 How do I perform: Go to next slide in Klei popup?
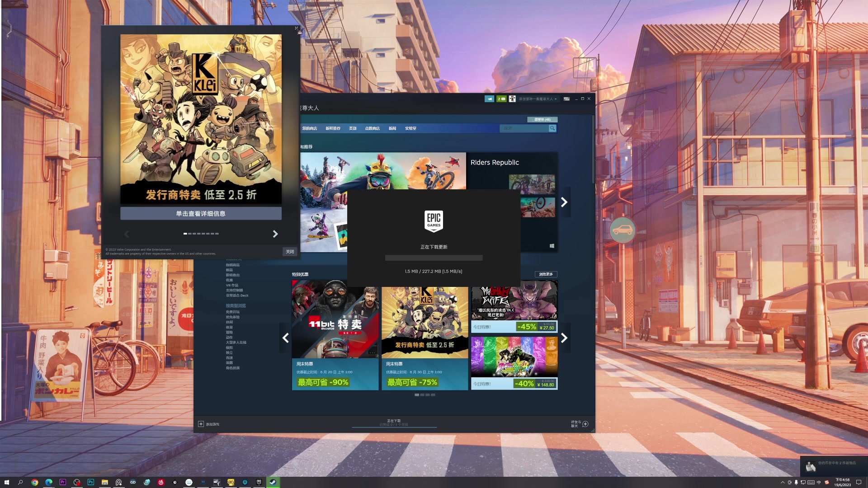point(275,234)
